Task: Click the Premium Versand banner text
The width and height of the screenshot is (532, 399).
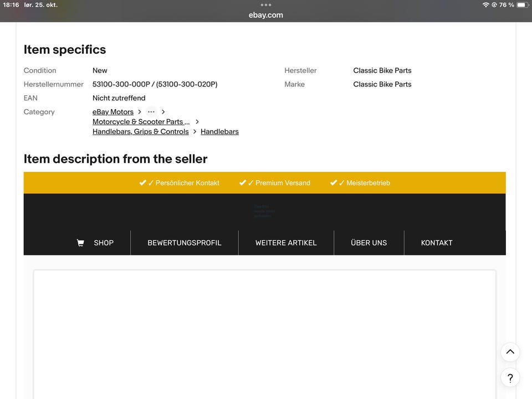Action: click(x=283, y=183)
